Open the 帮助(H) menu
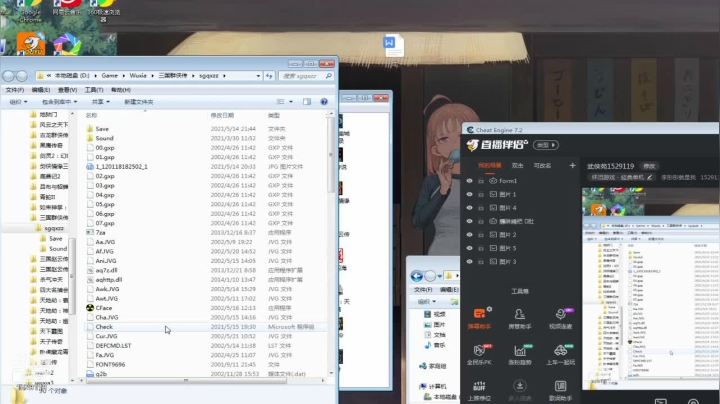This screenshot has width=720, height=404. pos(121,90)
